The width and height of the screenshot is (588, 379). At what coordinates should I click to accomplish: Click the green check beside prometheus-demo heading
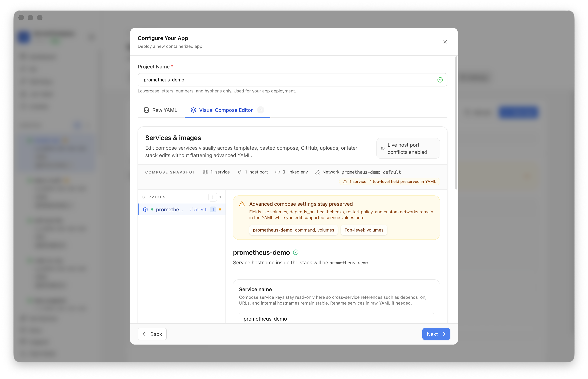pos(295,252)
